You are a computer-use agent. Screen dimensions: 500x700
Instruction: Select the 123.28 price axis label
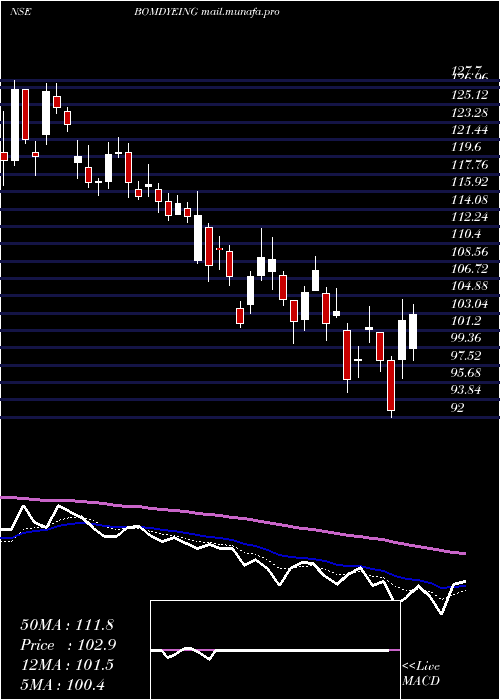coord(469,112)
